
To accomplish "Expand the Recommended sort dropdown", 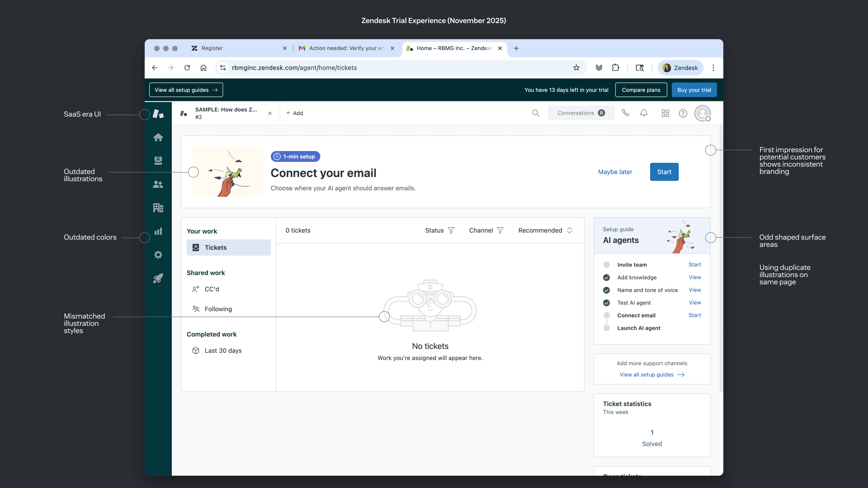I will [545, 230].
